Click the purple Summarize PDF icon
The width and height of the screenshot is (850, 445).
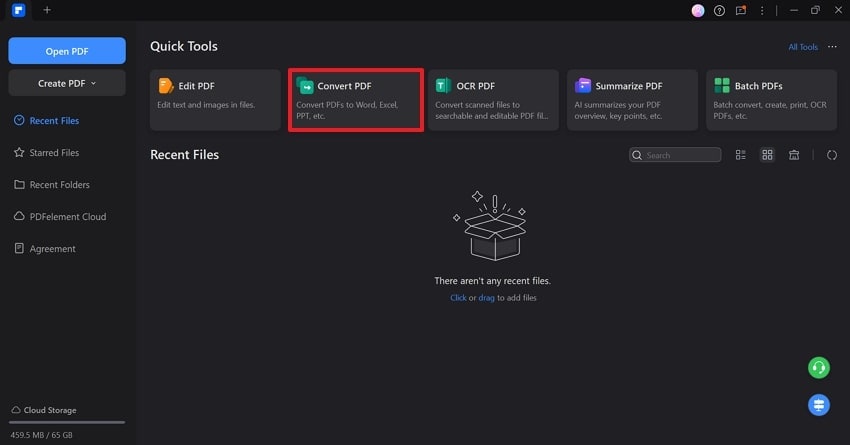583,86
